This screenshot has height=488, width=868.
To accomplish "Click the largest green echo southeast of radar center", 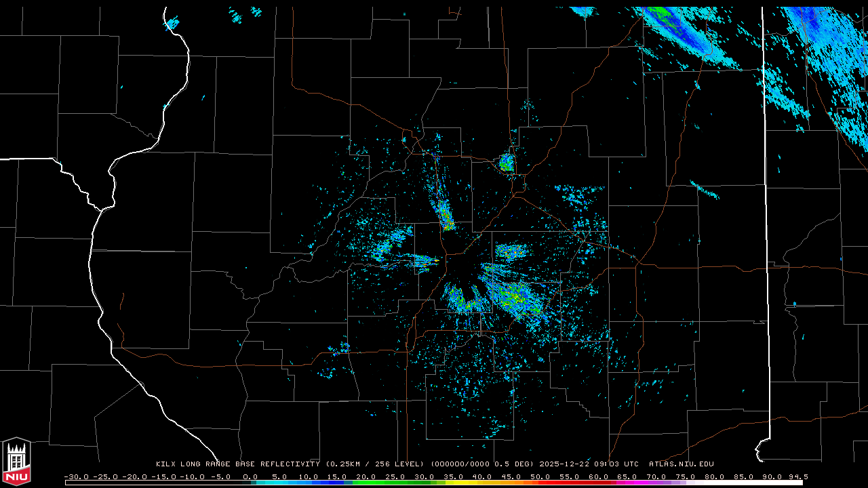I will point(515,297).
